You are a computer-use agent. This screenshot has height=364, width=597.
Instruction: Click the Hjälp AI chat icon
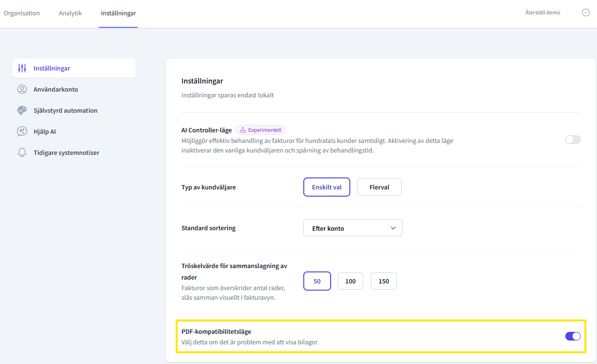[22, 131]
